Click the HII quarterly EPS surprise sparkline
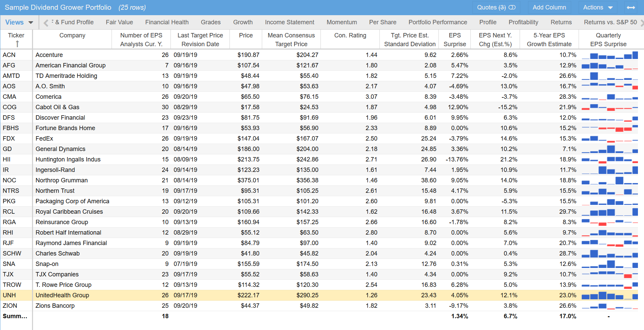Image resolution: width=644 pixels, height=330 pixels. [610, 159]
